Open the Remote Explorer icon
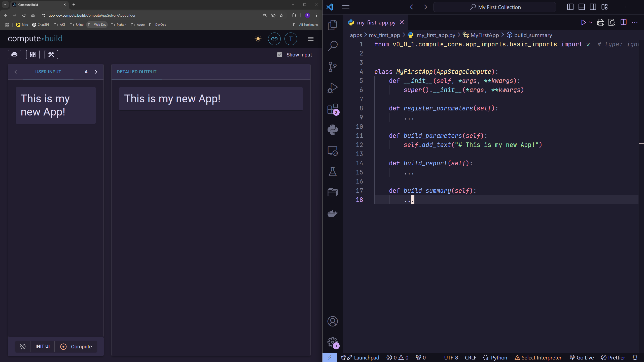 pyautogui.click(x=333, y=150)
